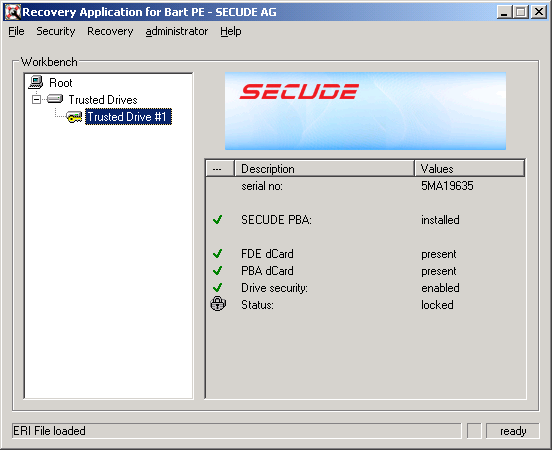This screenshot has width=552, height=450.
Task: Click the Description column header
Action: 324,169
